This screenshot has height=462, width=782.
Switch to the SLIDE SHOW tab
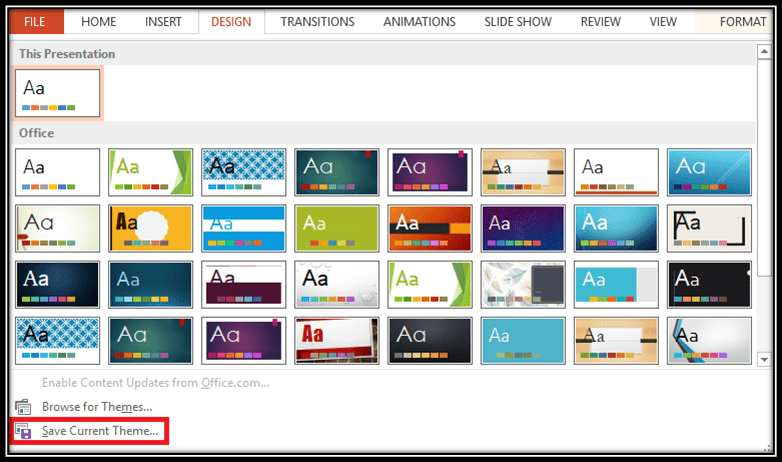coord(518,22)
